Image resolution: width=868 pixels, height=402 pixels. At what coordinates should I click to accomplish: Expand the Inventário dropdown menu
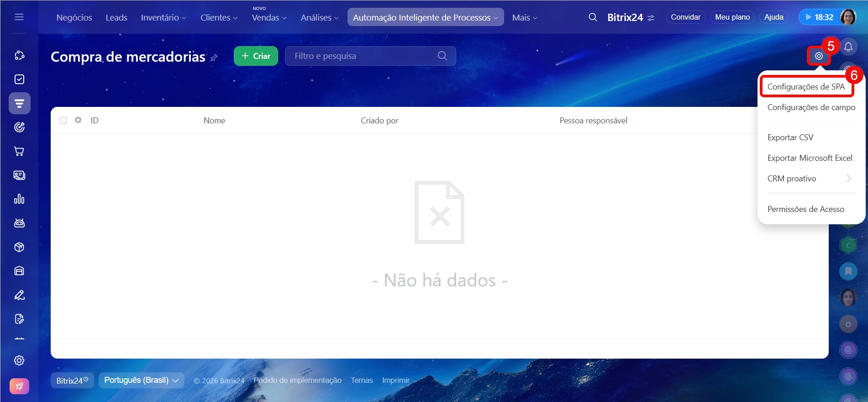[163, 17]
